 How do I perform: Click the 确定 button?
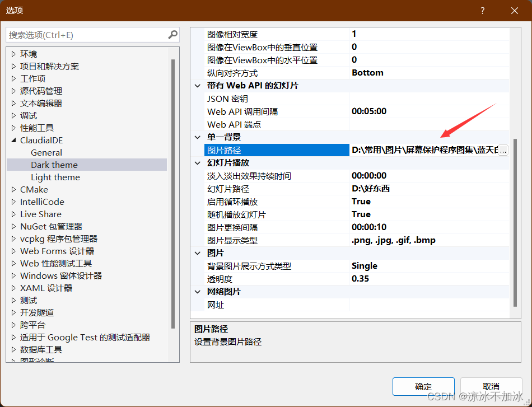423,387
